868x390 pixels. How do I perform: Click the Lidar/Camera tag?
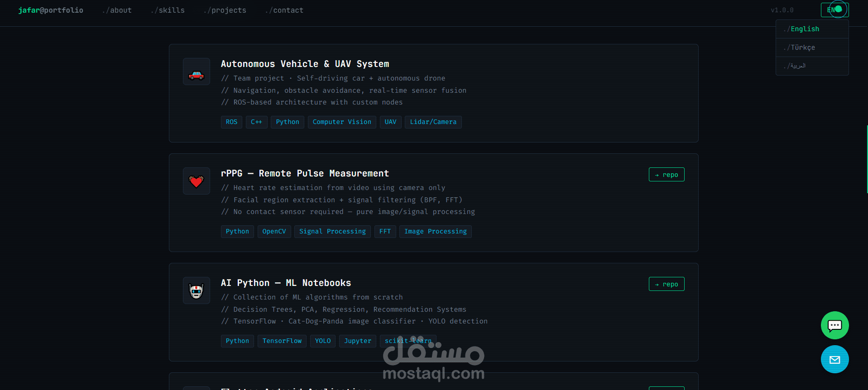point(433,122)
